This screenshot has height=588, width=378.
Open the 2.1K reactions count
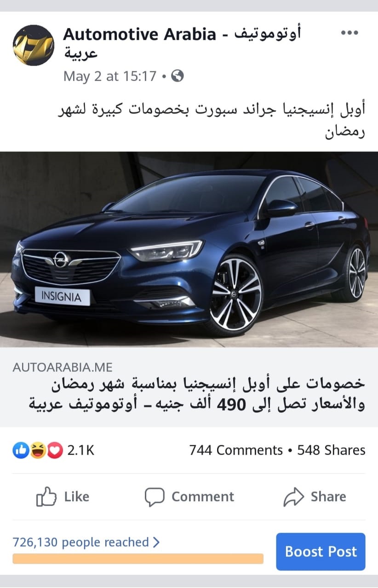[x=81, y=450]
